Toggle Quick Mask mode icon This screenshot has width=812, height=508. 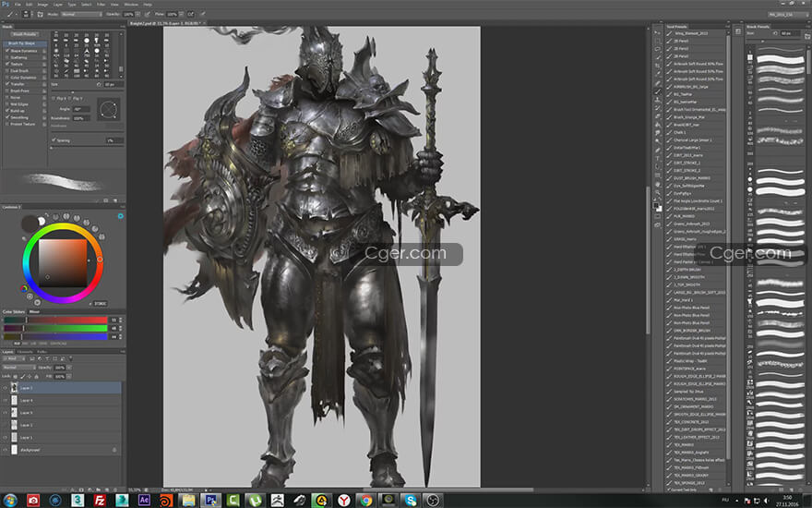pyautogui.click(x=658, y=217)
